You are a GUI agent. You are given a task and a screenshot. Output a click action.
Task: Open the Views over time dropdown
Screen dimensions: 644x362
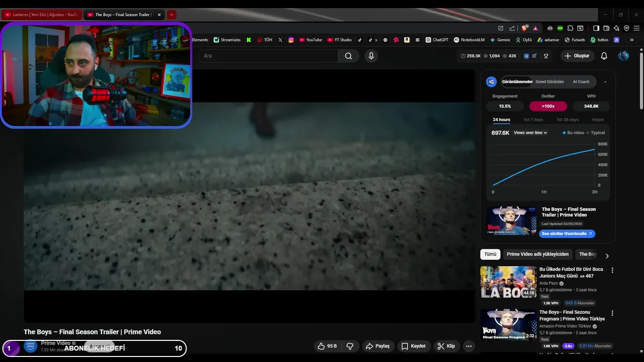tap(530, 133)
